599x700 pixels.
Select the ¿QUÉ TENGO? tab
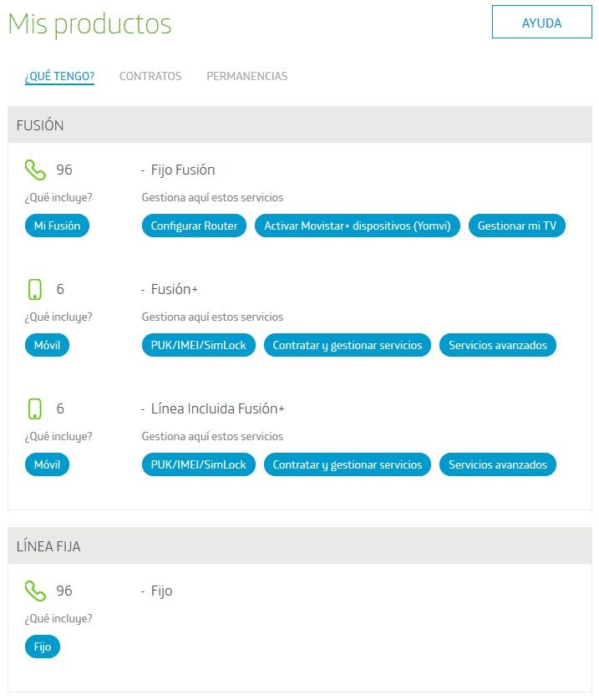click(59, 76)
